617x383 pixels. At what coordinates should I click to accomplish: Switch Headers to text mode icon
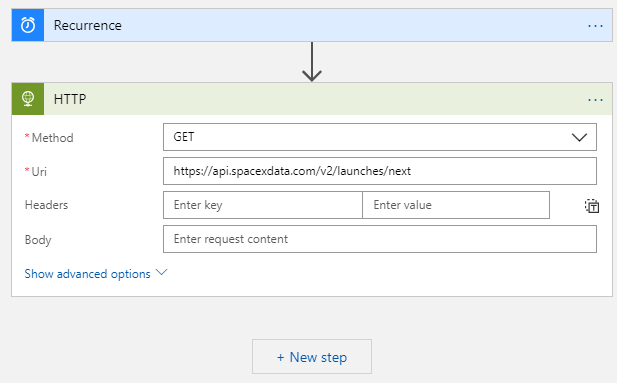coord(591,206)
